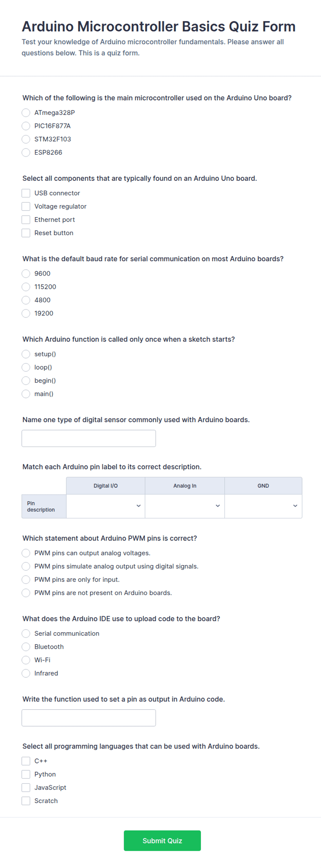Submit the quiz with the green button
Screen dimensions: 321x868
point(162,841)
